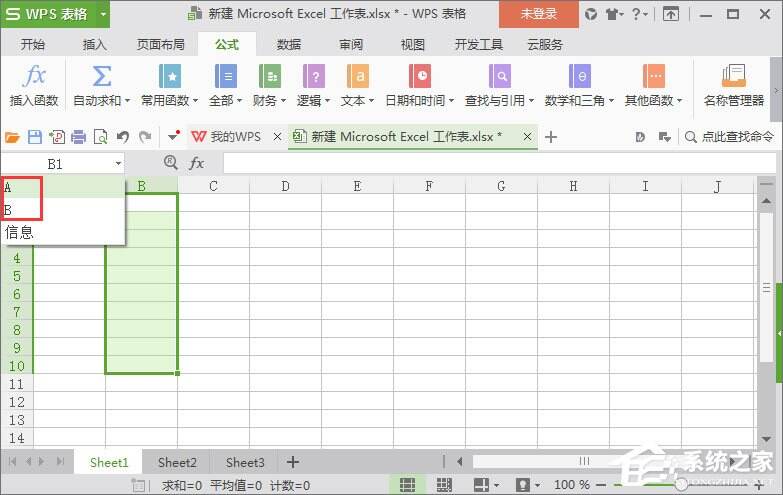Expand the 常用函数 dropdown arrow

[x=195, y=101]
